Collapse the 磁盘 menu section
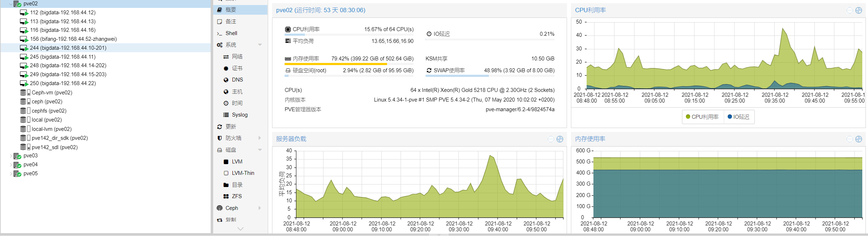Viewport: 868px width, 236px height. pos(260,150)
